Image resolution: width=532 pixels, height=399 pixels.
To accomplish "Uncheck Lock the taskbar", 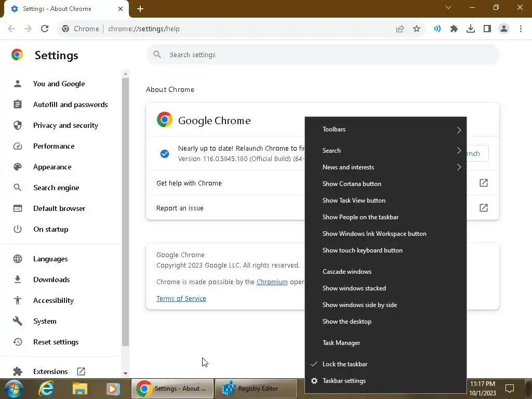I will (x=386, y=364).
